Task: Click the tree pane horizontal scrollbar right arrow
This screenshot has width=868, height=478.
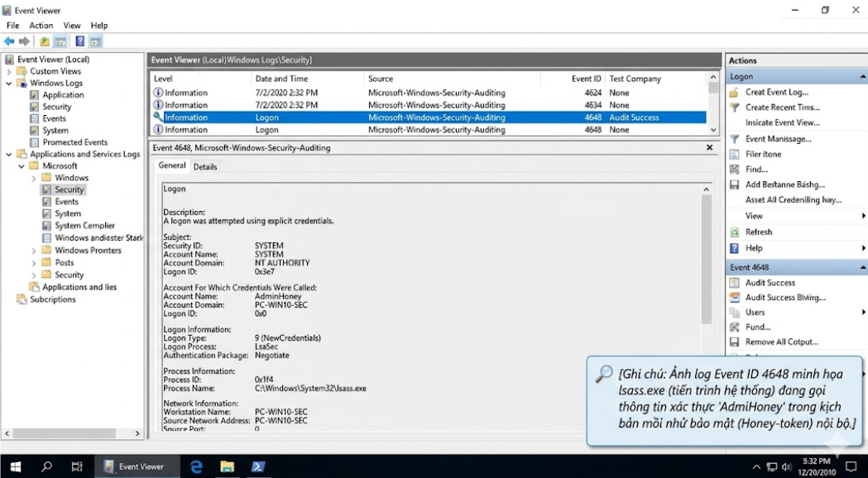Action: coord(137,433)
